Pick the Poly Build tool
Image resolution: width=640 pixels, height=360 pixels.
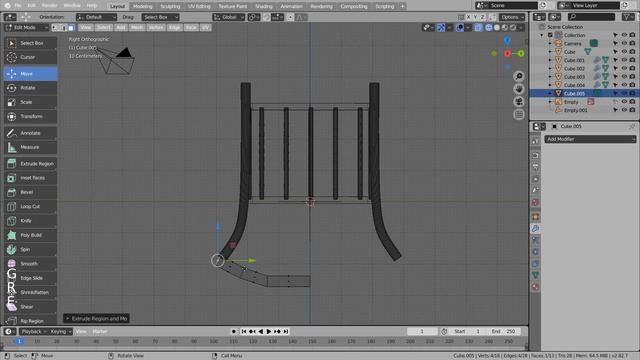pos(30,235)
